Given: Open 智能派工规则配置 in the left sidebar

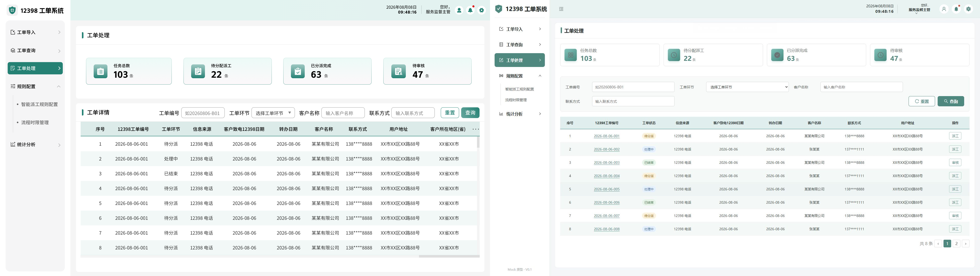Looking at the screenshot, I should (x=39, y=105).
